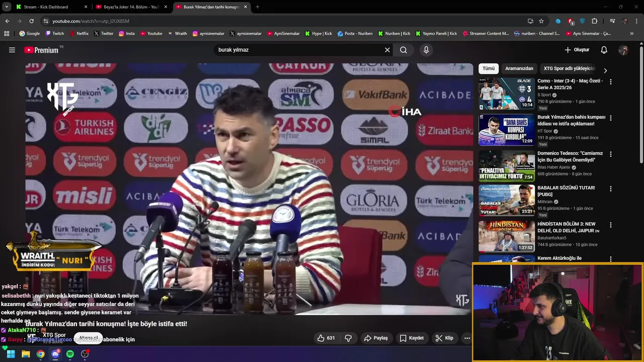Open more actions menu below the video
Screen dimensions: 644x362
point(467,338)
